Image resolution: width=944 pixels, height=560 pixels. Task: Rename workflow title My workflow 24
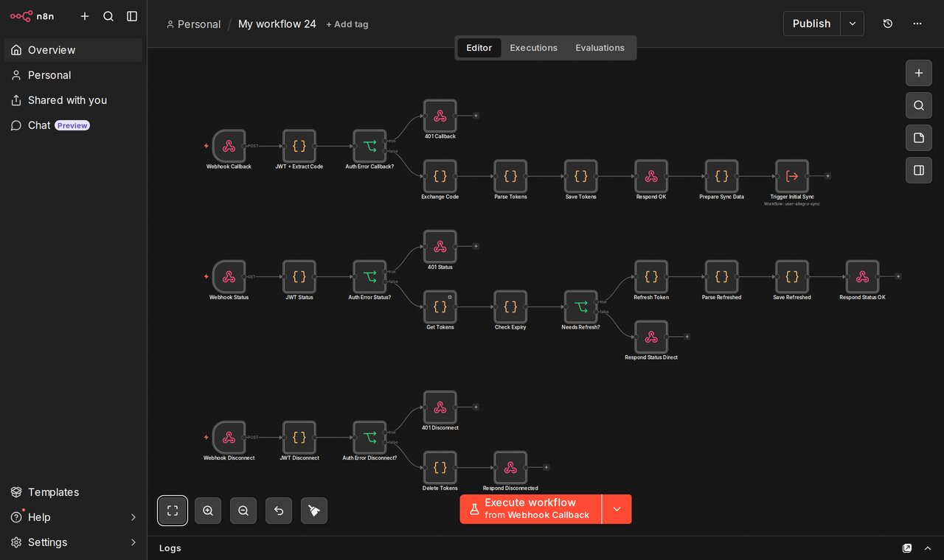click(x=277, y=24)
